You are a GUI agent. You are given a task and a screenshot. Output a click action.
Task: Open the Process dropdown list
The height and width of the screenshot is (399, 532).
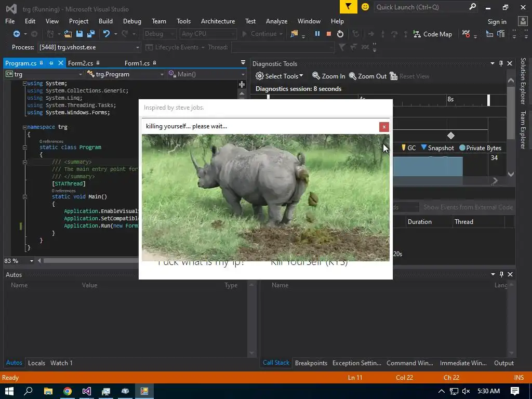click(x=138, y=47)
